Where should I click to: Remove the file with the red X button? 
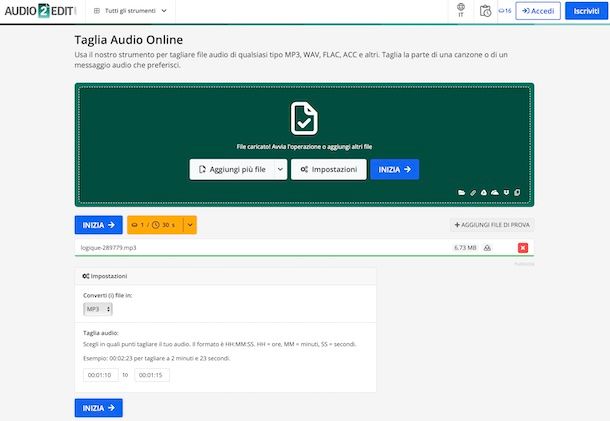click(x=523, y=247)
